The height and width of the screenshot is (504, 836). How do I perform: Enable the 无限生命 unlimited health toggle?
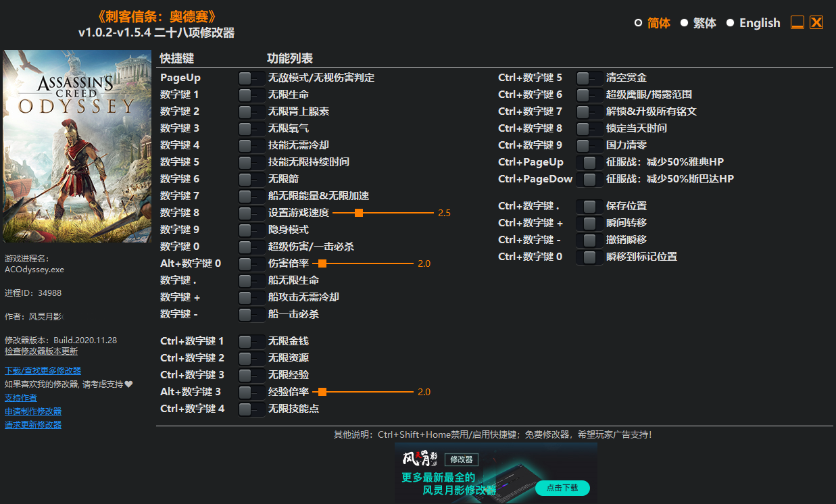(x=251, y=95)
